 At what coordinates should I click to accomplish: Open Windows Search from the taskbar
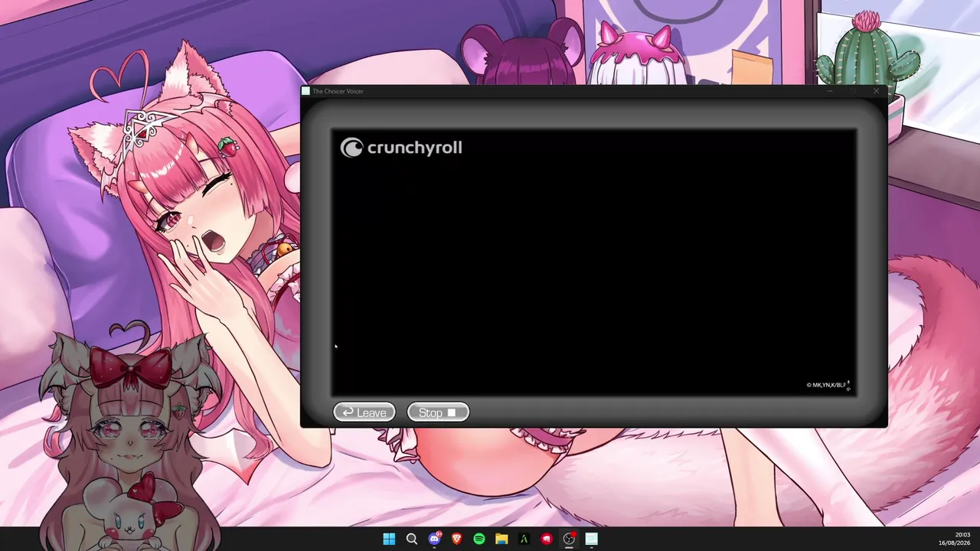coord(412,539)
